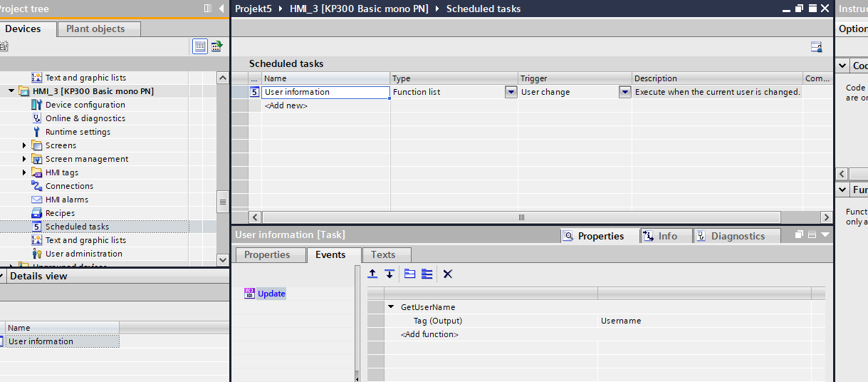Click the Scheduled tasks tree icon
The height and width of the screenshot is (382, 868).
click(x=37, y=227)
